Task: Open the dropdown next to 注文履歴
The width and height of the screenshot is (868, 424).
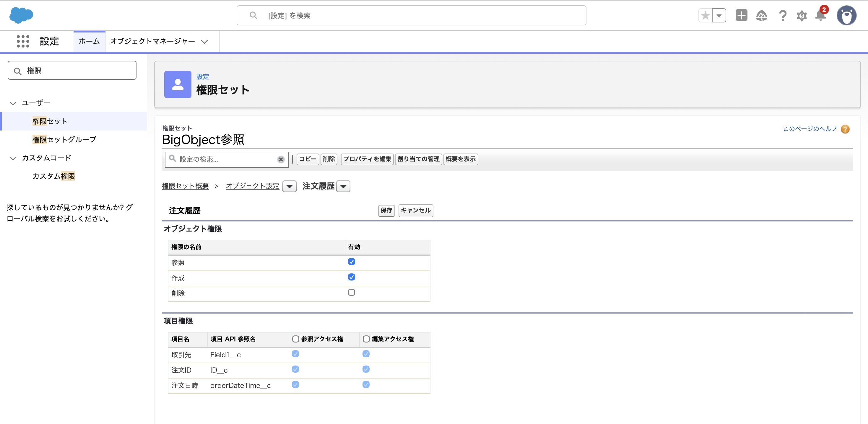Action: coord(343,186)
